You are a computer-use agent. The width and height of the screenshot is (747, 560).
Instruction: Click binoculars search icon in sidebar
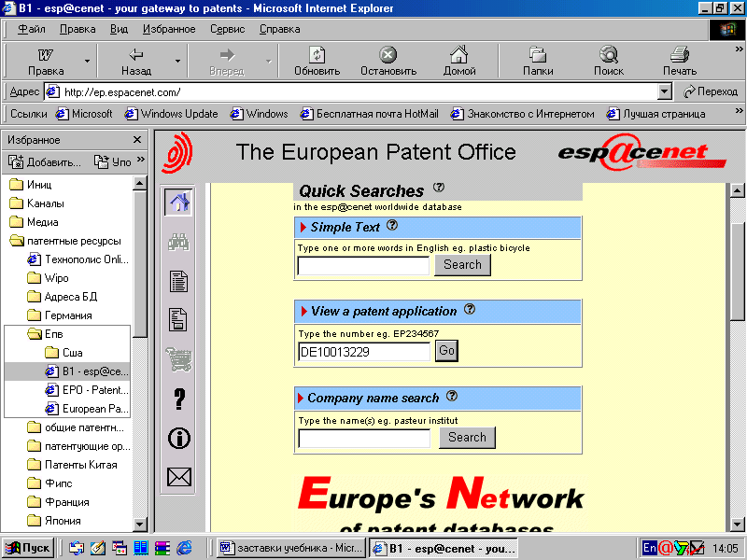(178, 243)
